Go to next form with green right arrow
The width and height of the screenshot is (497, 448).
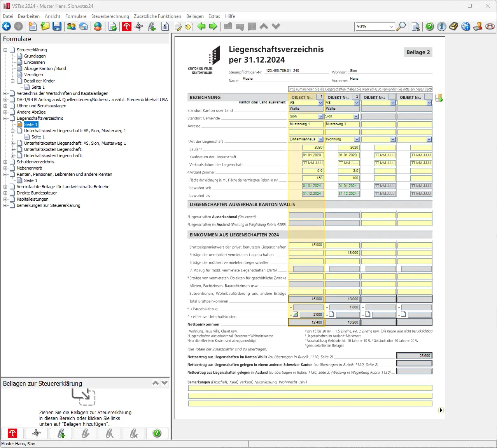coord(213,26)
